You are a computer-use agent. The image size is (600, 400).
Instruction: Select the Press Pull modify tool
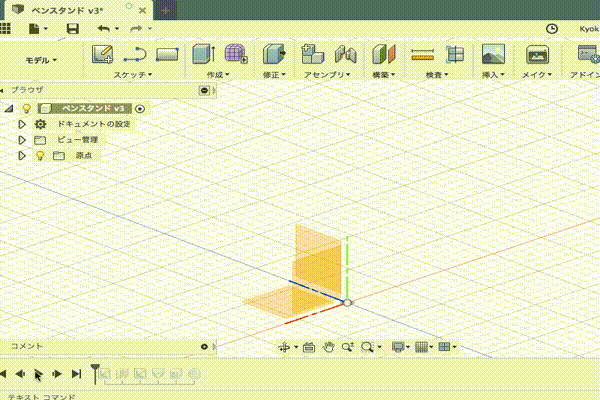(274, 54)
